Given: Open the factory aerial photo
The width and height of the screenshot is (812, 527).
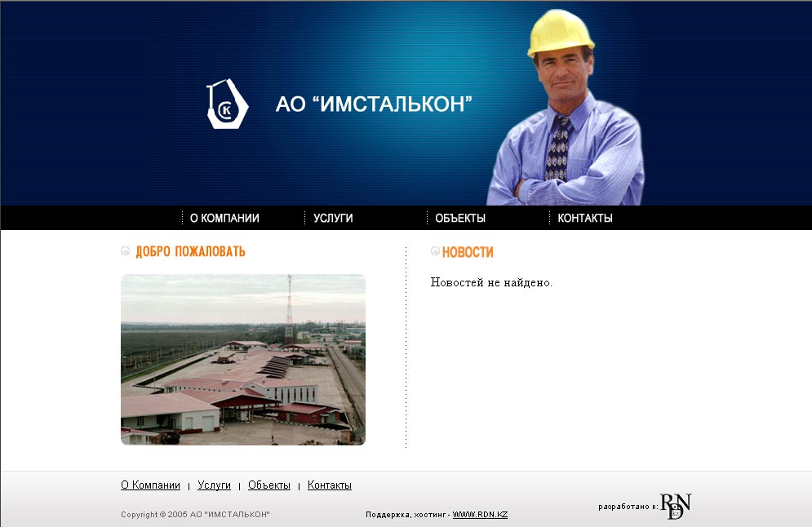Looking at the screenshot, I should 242,359.
